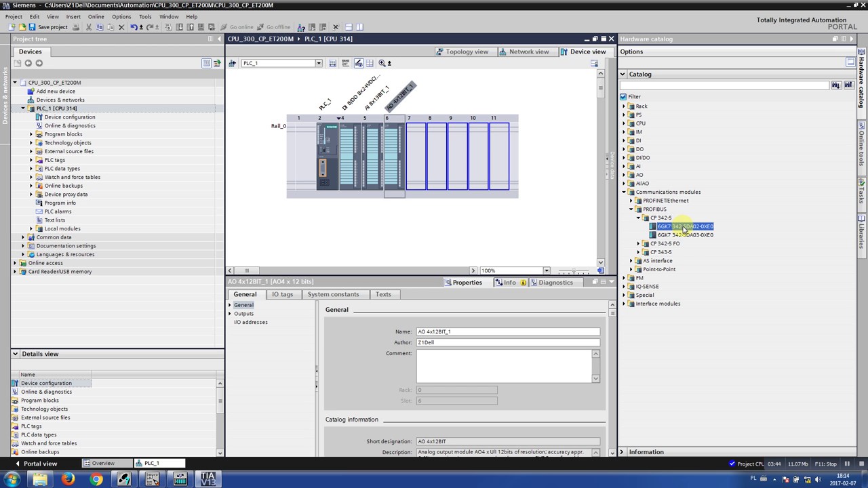Expand the CP 343-5 catalog folder
Image resolution: width=868 pixels, height=488 pixels.
(638, 252)
